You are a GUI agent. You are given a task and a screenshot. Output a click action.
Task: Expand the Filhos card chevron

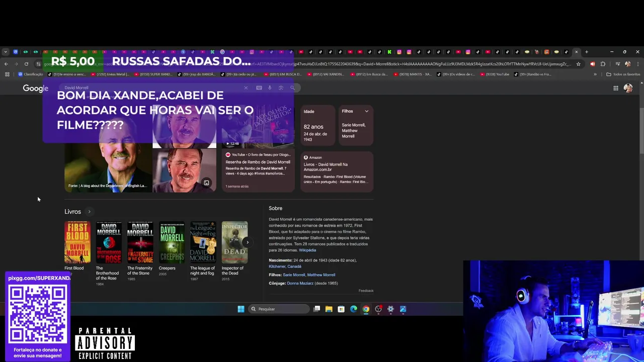(x=366, y=111)
